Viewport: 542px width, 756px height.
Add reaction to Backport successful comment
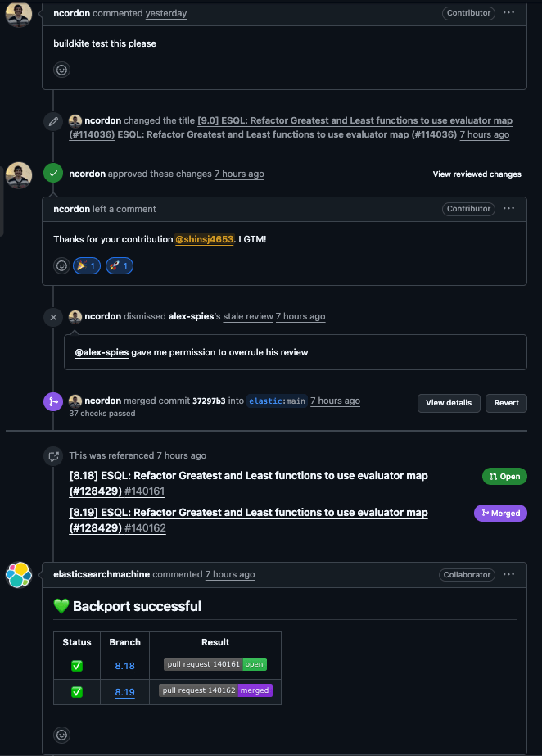tap(61, 735)
